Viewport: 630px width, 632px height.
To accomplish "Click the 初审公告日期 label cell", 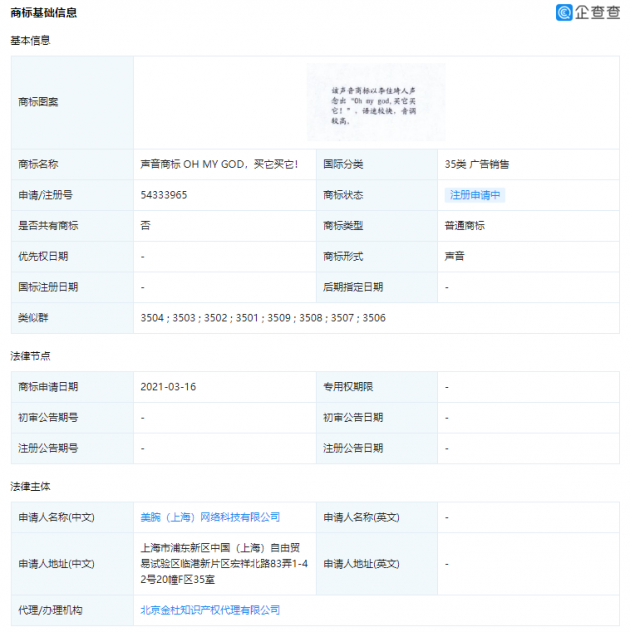I will [x=377, y=418].
